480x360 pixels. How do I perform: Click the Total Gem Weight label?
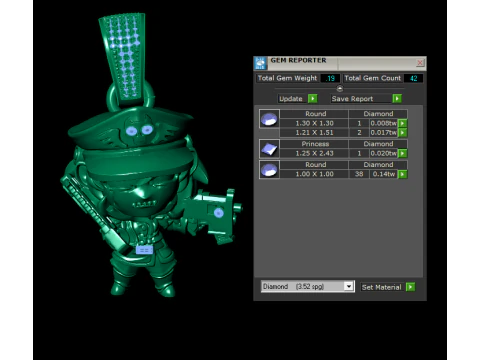tap(287, 78)
